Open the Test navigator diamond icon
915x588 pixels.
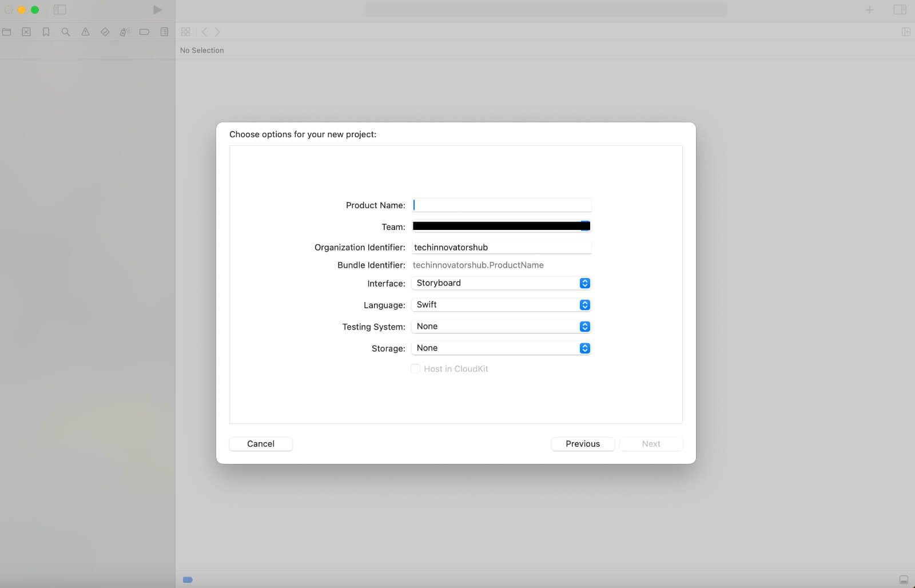[105, 32]
